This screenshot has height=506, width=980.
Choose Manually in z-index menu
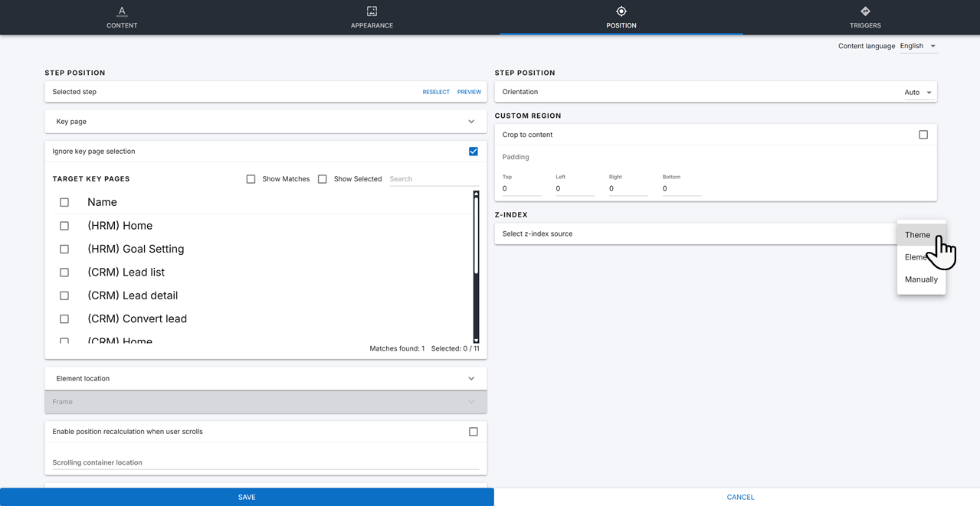921,279
